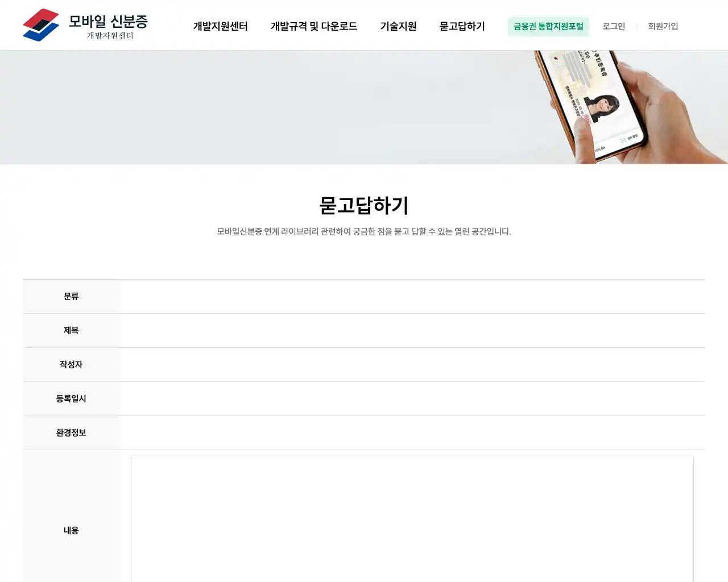Open the 회원가입 registration page
Image resolution: width=728 pixels, height=582 pixels.
click(662, 26)
